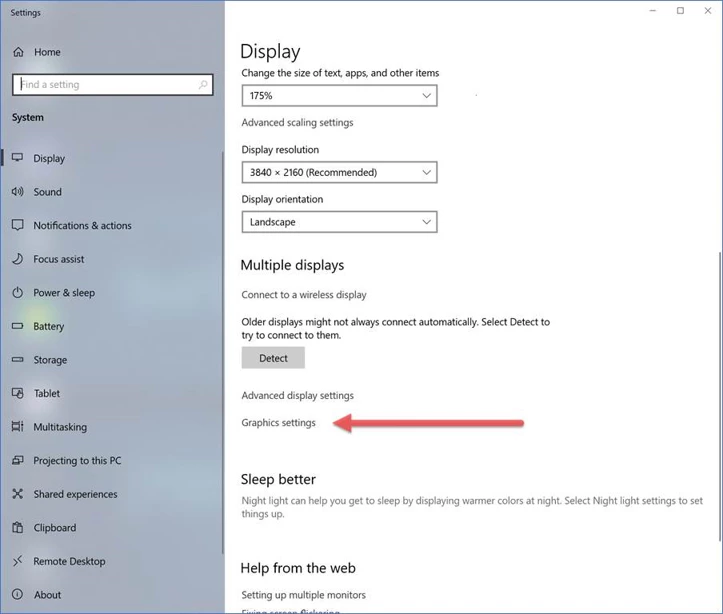
Task: Click the Power & sleep power icon
Action: (18, 292)
